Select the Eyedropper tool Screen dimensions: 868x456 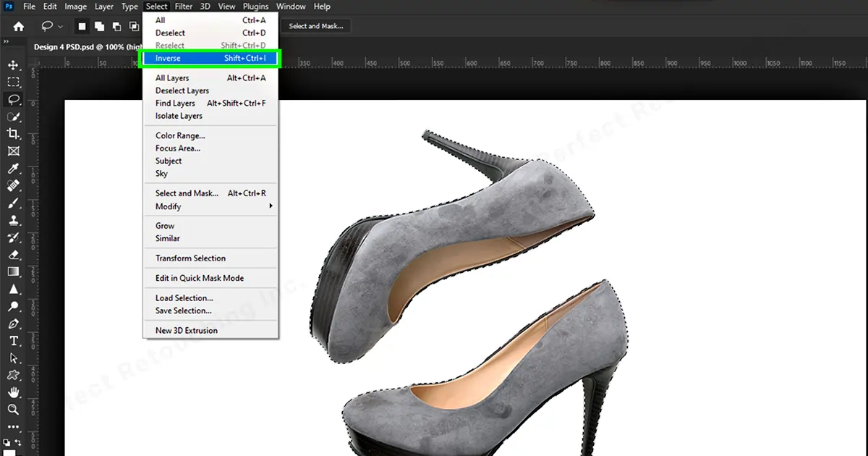[x=13, y=169]
